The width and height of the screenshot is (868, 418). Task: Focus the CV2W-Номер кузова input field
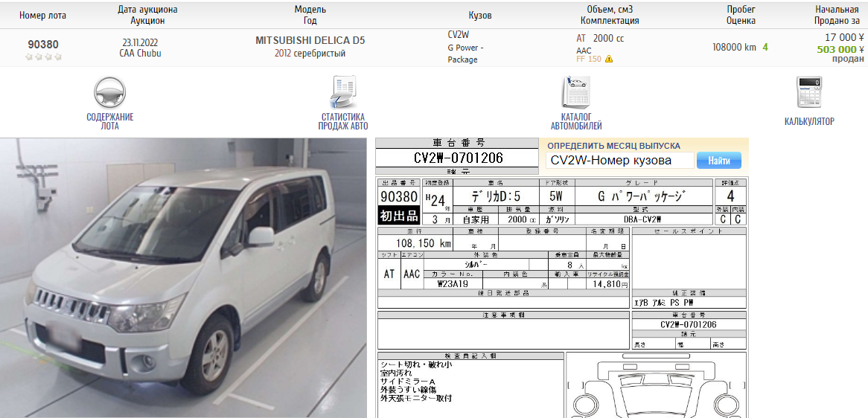(x=619, y=161)
